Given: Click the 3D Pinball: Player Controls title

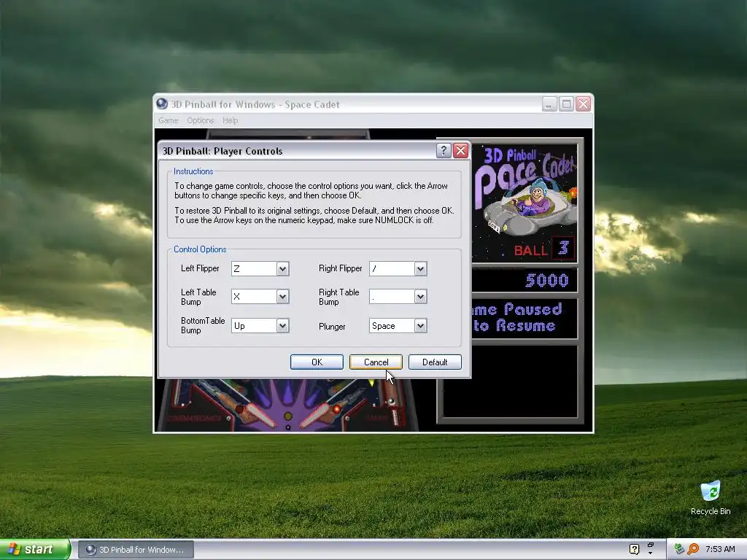Looking at the screenshot, I should tap(222, 151).
